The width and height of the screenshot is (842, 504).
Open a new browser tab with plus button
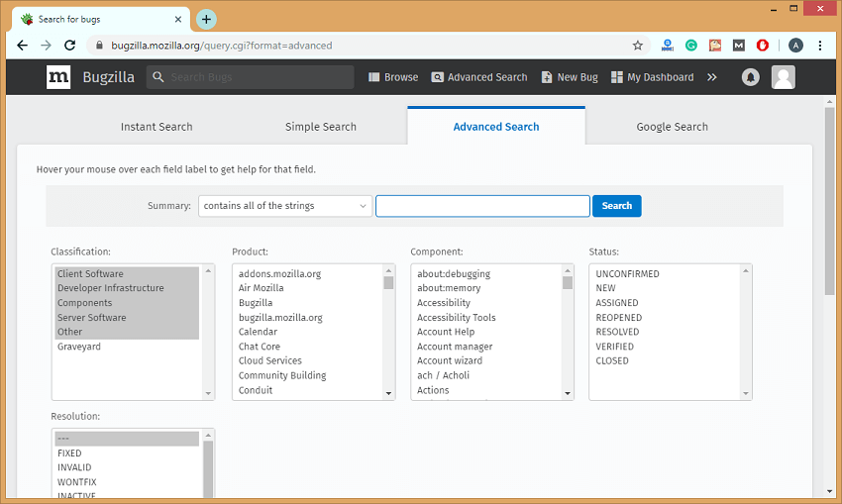[206, 20]
